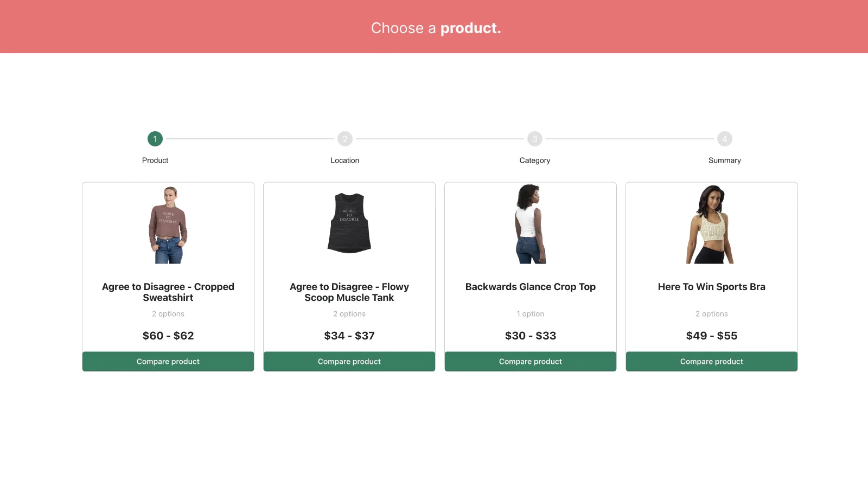Image resolution: width=868 pixels, height=488 pixels.
Task: Compare the Here To Win Sports Bra
Action: pyautogui.click(x=712, y=362)
